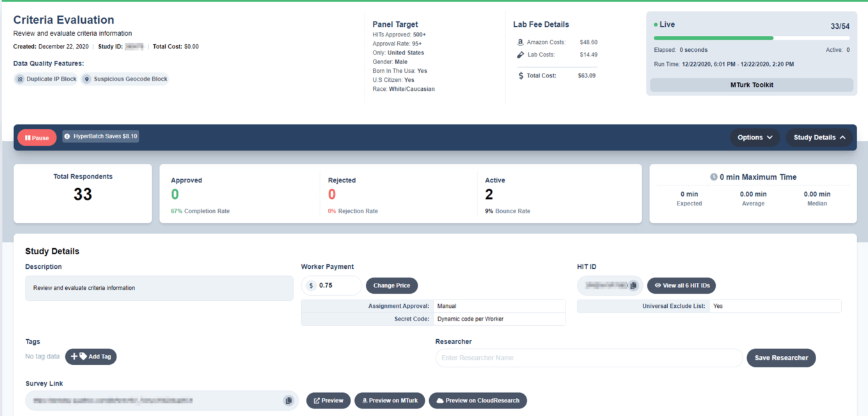Copy the survey link with clipboard icon

pos(288,401)
